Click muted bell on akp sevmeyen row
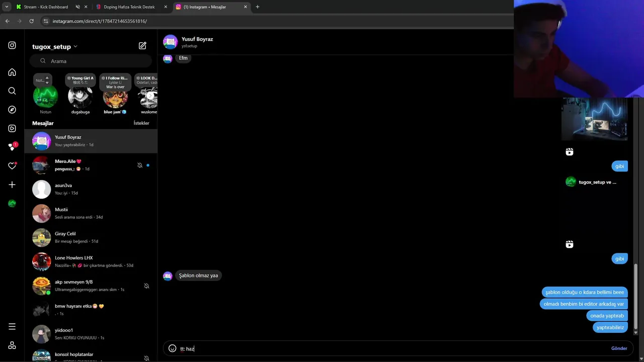The width and height of the screenshot is (644, 362). click(146, 286)
